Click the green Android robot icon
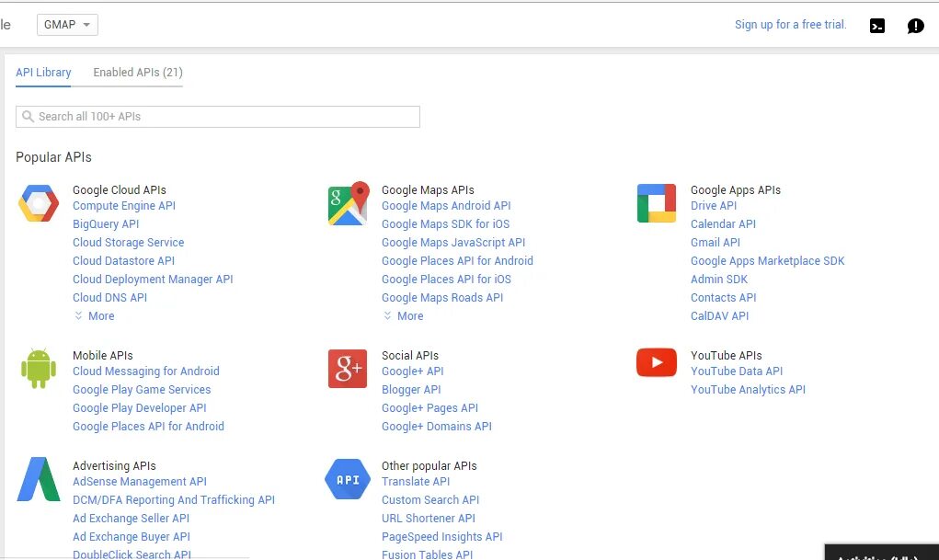This screenshot has height=560, width=939. tap(39, 369)
